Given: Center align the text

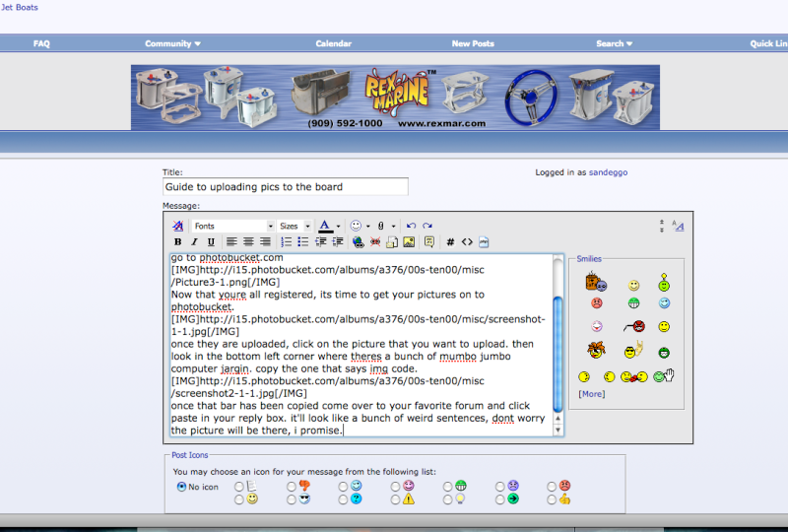Looking at the screenshot, I should pyautogui.click(x=248, y=242).
